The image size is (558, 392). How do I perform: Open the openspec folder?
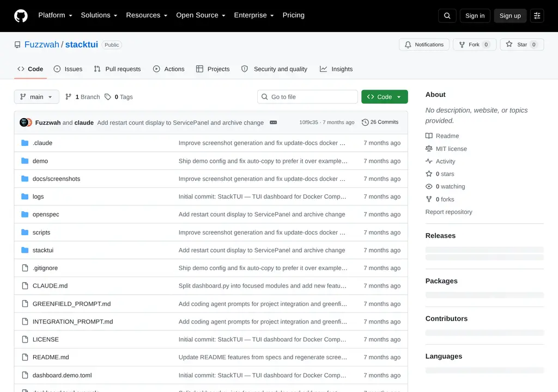(x=46, y=215)
